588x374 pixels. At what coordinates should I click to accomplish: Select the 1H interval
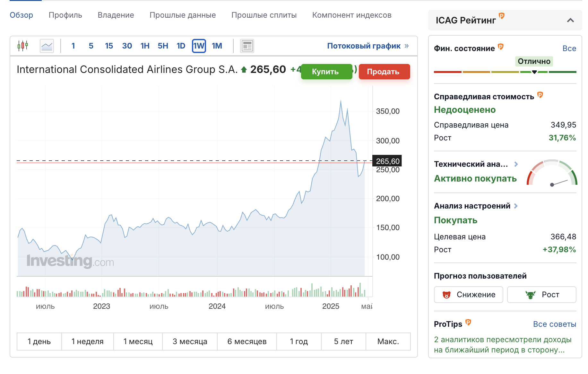pos(145,46)
